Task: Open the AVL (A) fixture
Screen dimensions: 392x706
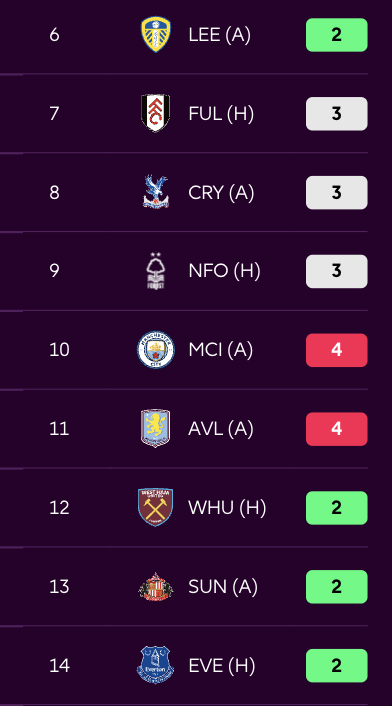Action: (x=221, y=429)
